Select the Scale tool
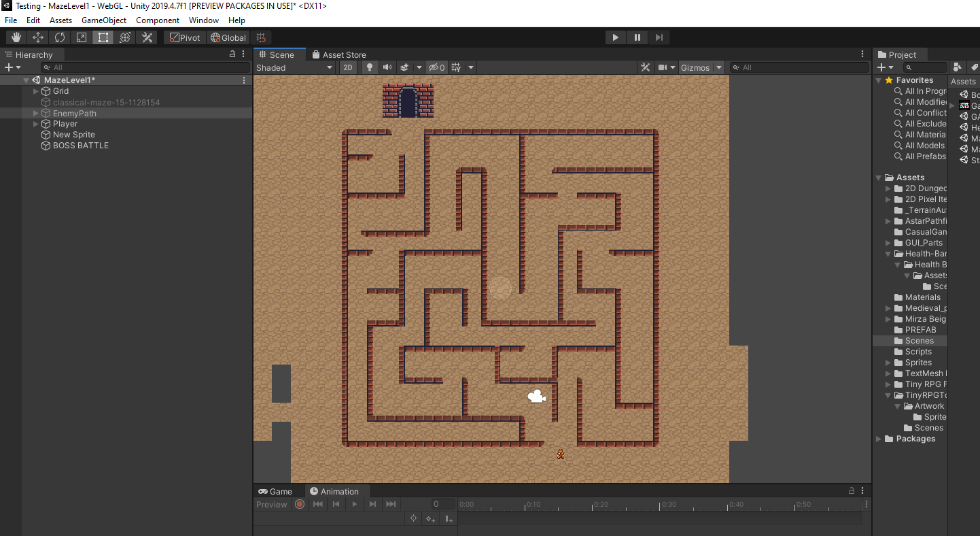The image size is (980, 536). (82, 37)
